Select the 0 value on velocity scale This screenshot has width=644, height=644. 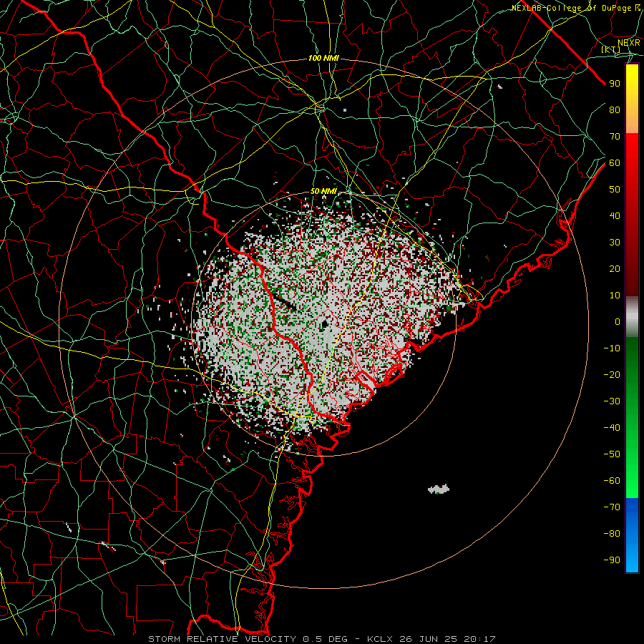(x=618, y=321)
